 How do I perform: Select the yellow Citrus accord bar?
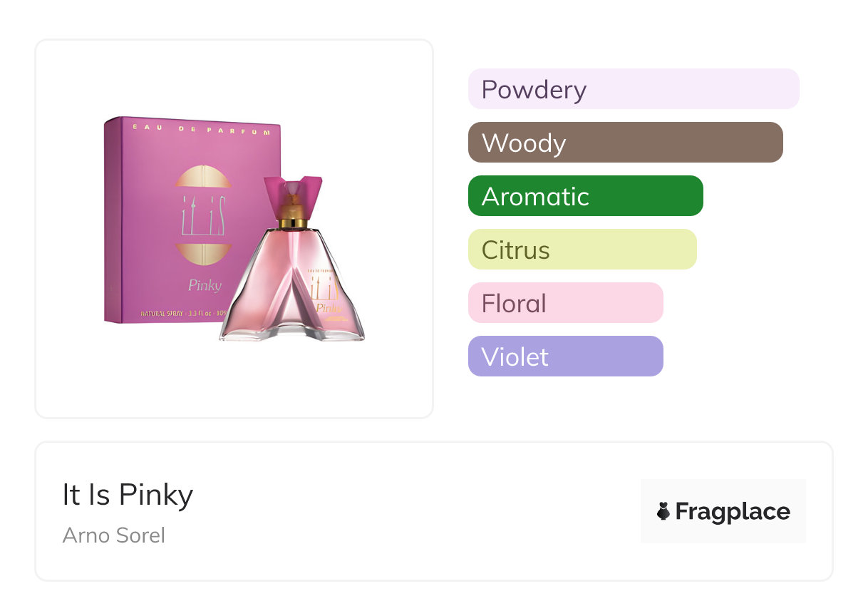click(582, 250)
